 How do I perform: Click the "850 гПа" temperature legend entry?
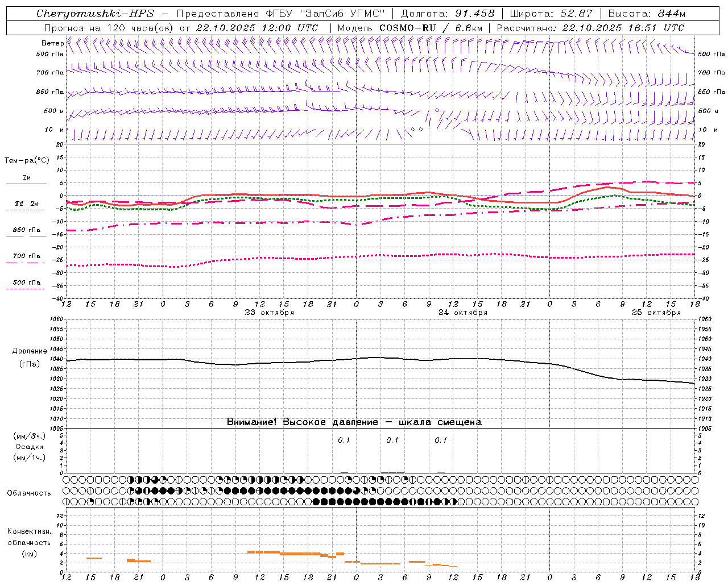click(x=27, y=230)
